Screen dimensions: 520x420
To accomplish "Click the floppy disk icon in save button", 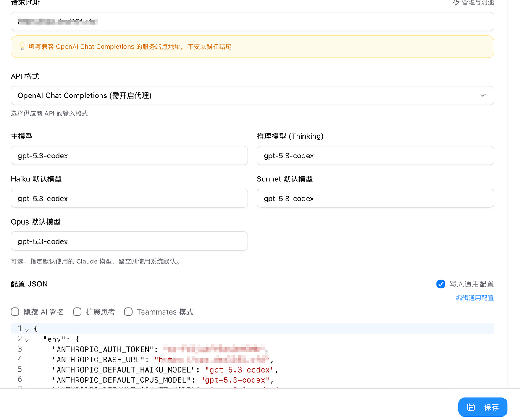I will 471,407.
